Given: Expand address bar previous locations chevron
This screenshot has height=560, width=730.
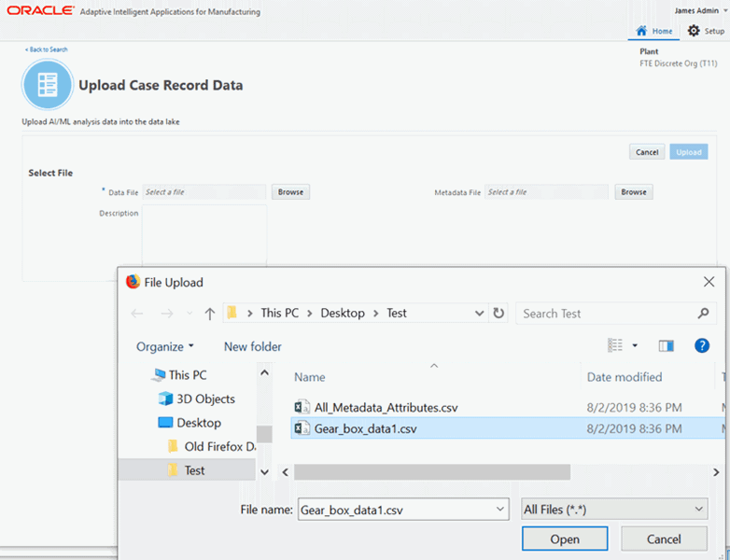Looking at the screenshot, I should tap(479, 314).
